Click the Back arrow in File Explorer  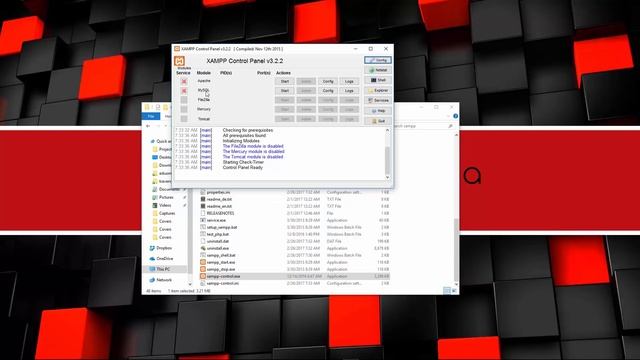tap(148, 126)
